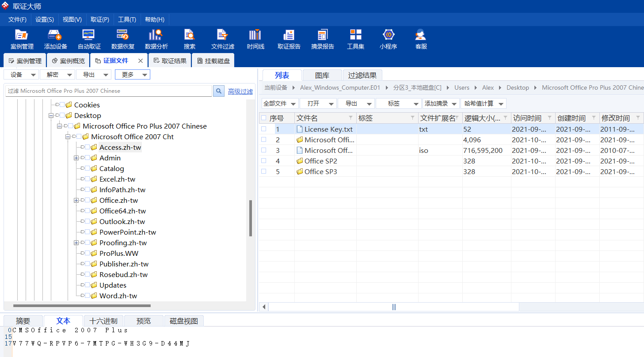
Task: Expand the Proofing.zh-tw folder node
Action: pyautogui.click(x=76, y=243)
